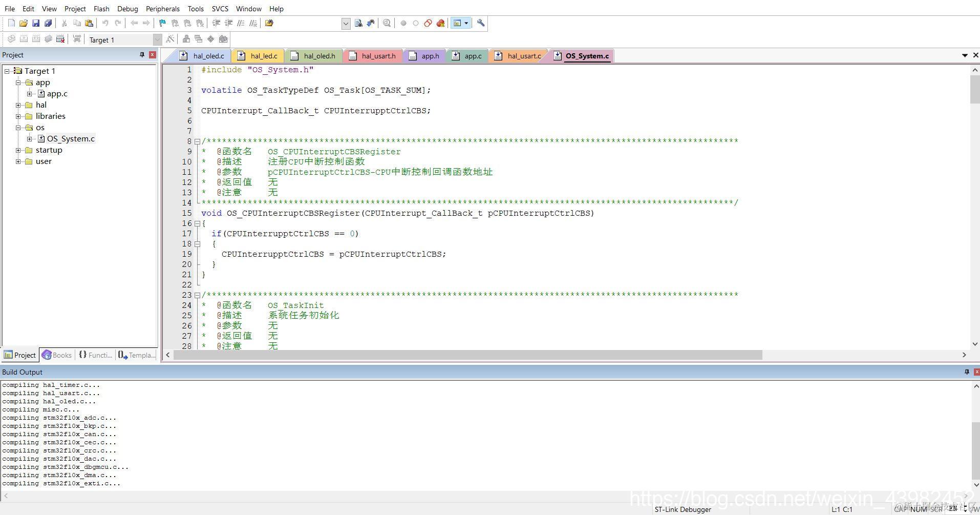Rebuild all target files
The height and width of the screenshot is (515, 980).
36,39
